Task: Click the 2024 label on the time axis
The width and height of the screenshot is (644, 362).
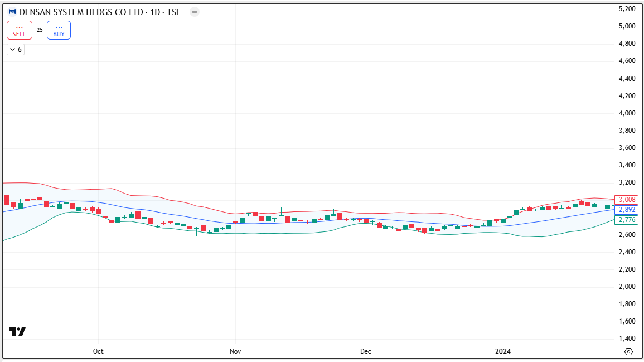Action: [x=503, y=351]
